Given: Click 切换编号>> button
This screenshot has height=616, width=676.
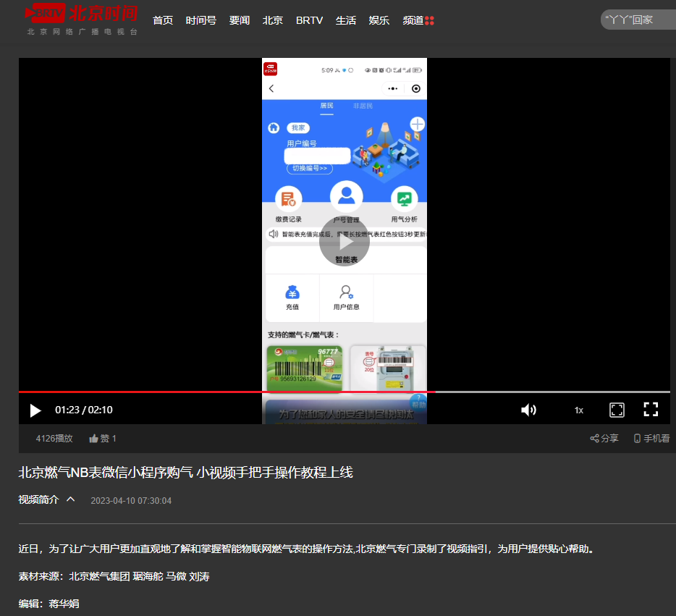Looking at the screenshot, I should point(310,168).
